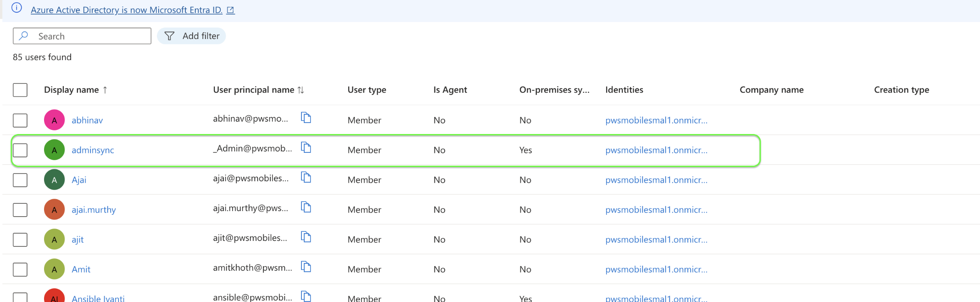Copy amitkhoth principal name icon

coord(306,267)
